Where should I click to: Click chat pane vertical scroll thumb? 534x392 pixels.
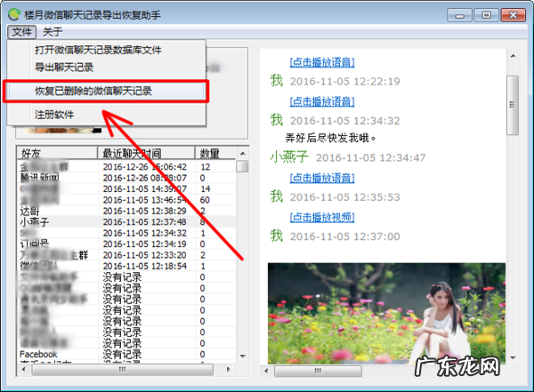coord(513,105)
